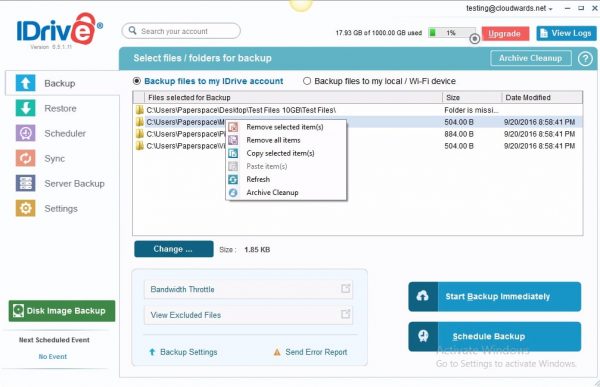The width and height of the screenshot is (600, 387).
Task: Click Start Backup Immediately
Action: 494,297
